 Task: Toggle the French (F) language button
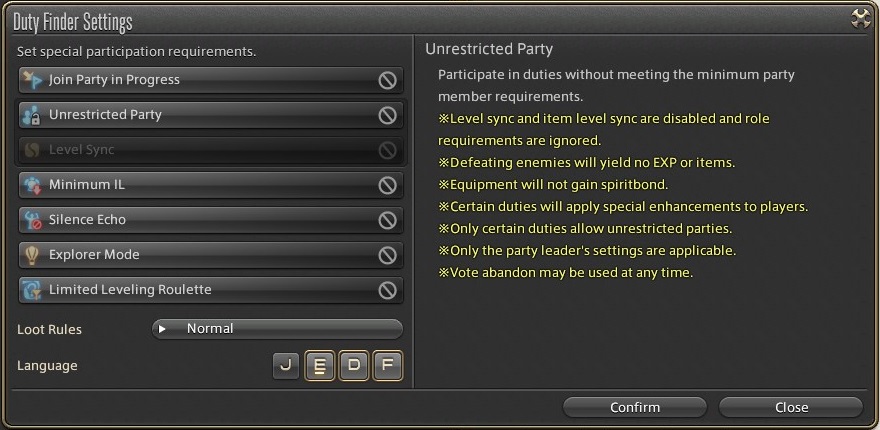(388, 366)
